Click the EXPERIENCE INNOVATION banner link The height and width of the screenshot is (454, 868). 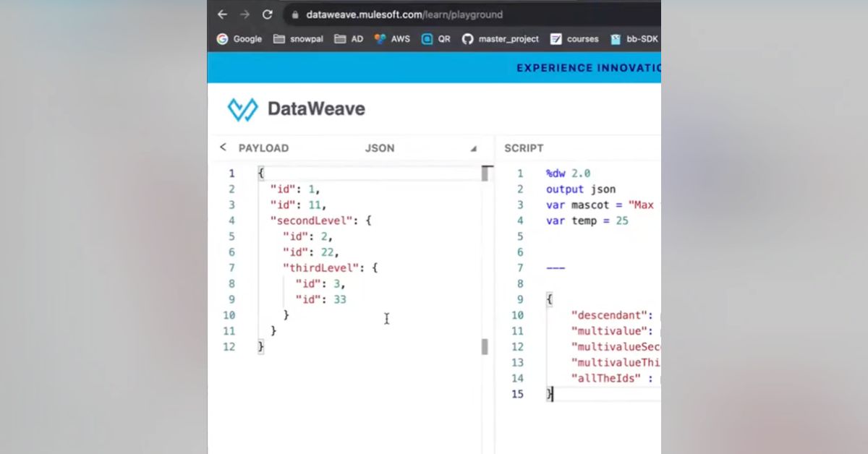[x=587, y=67]
